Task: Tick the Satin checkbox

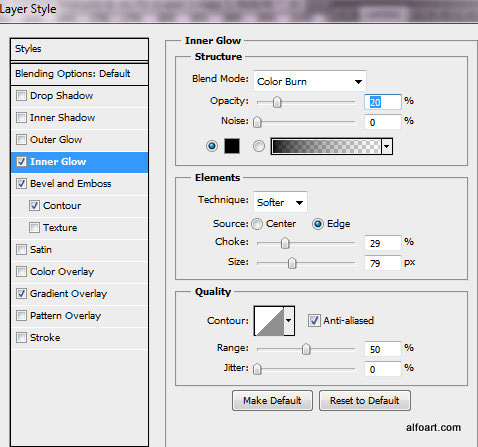Action: [x=21, y=250]
